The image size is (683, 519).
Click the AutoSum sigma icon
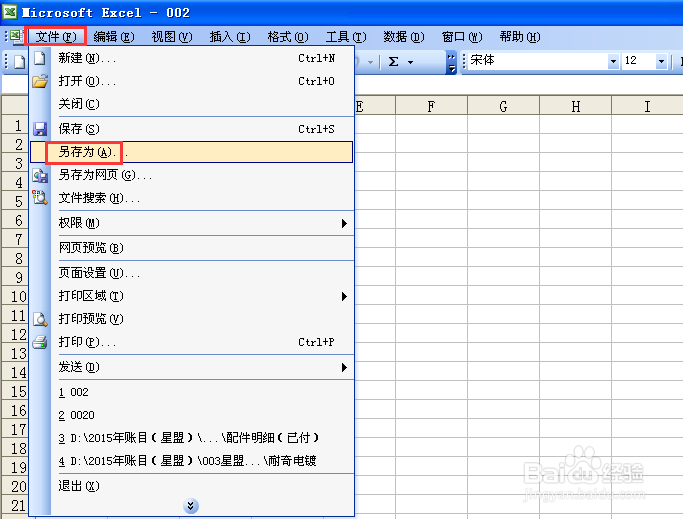point(393,62)
